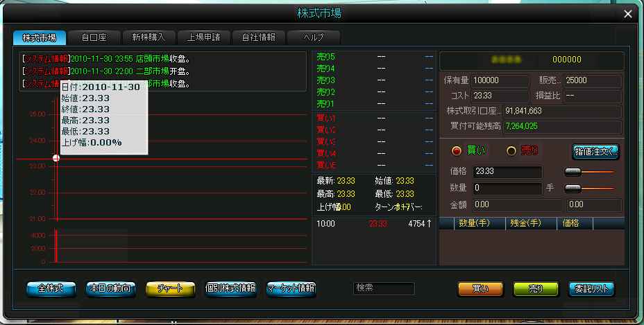Open the 自社情報 tab
644x325 pixels.
[x=258, y=37]
